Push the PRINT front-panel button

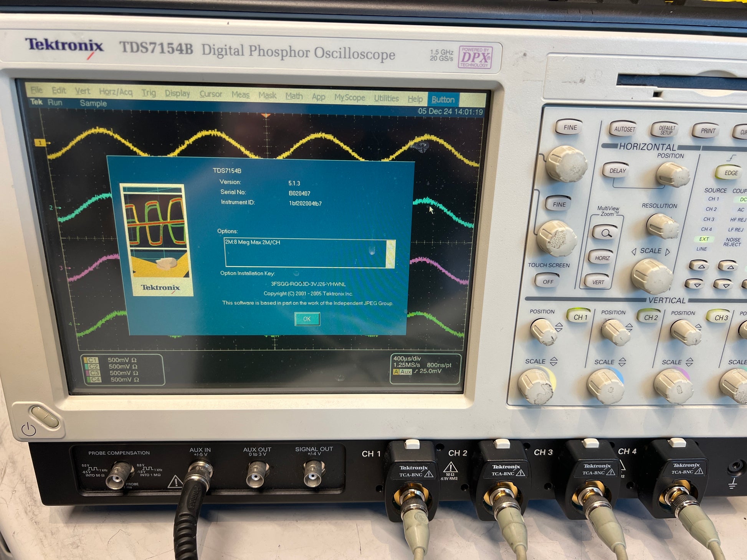click(708, 131)
